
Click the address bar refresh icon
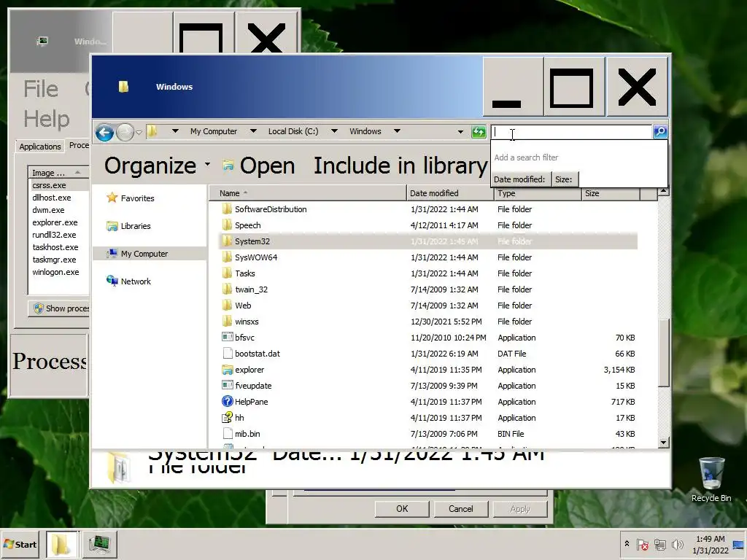479,131
